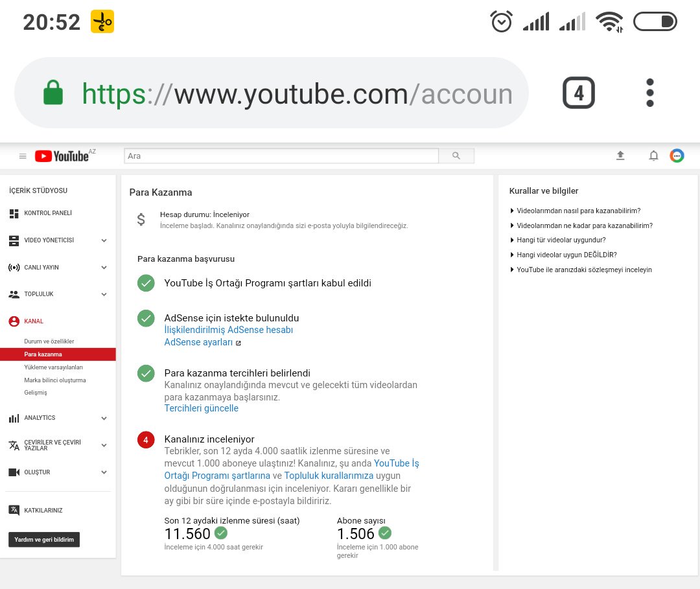
Task: Open the browser tab switcher showing 4
Action: [579, 93]
